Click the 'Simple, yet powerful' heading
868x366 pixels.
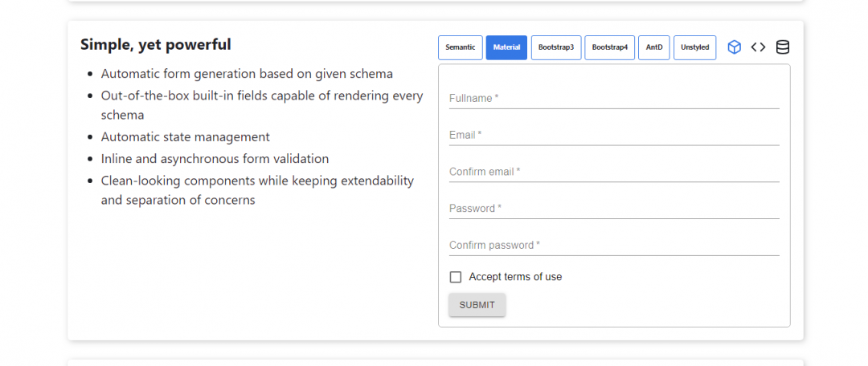coord(156,45)
